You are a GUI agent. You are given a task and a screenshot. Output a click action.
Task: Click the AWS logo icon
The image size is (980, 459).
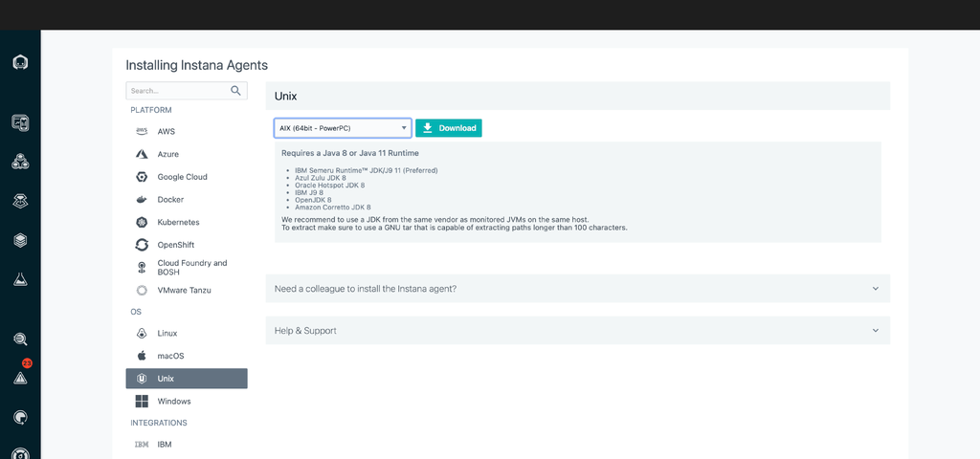point(142,131)
